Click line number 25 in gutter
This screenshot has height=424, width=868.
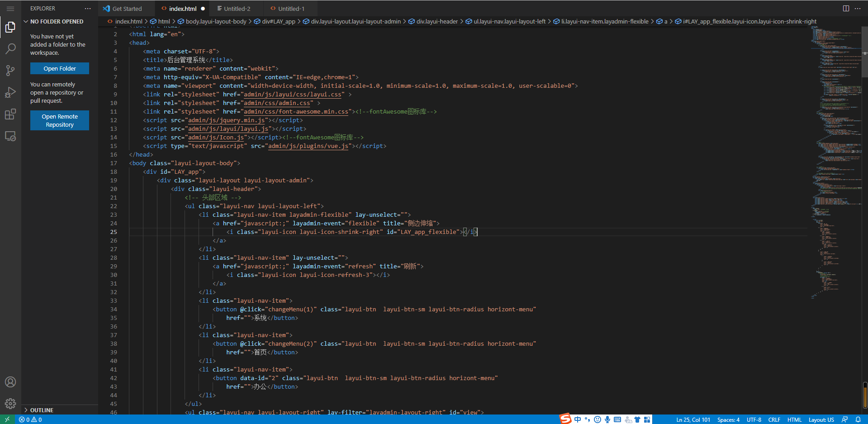click(x=114, y=232)
